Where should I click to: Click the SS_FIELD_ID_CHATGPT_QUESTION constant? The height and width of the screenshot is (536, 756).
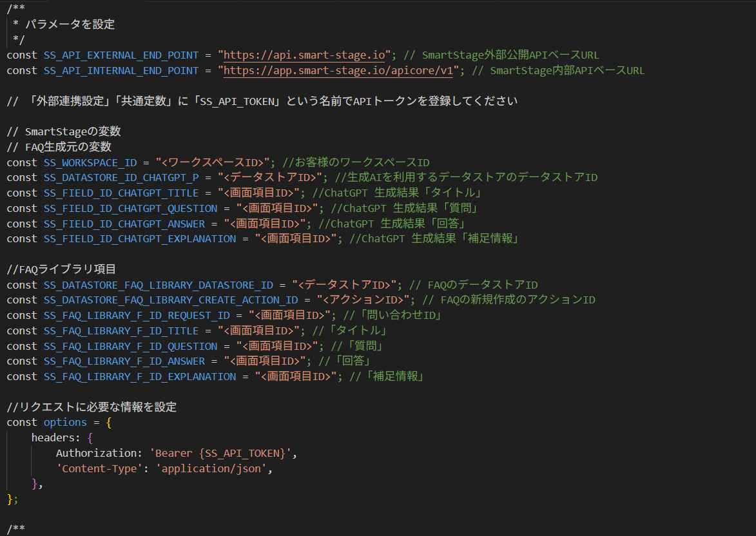130,208
